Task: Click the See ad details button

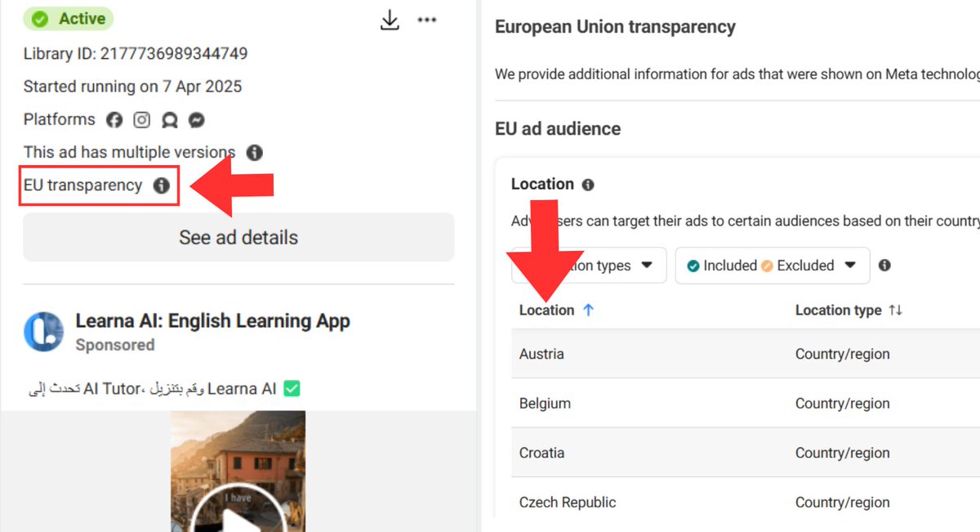Action: coord(238,238)
